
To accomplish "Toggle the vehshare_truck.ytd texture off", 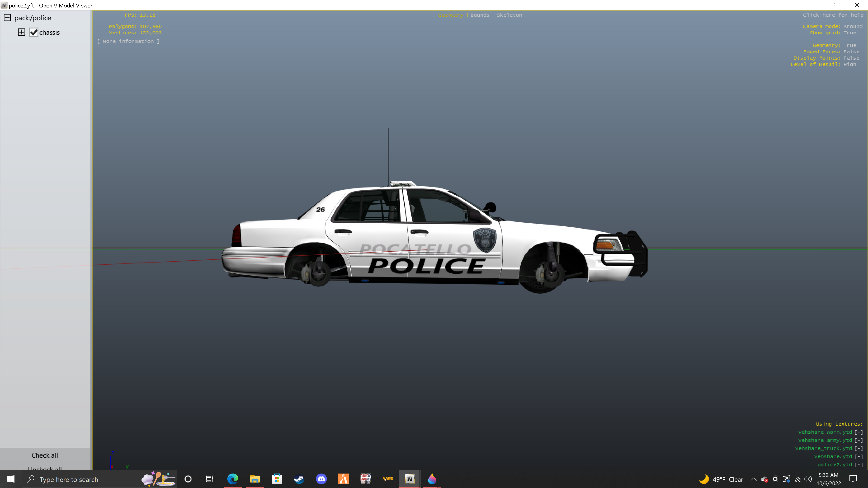I will 858,448.
